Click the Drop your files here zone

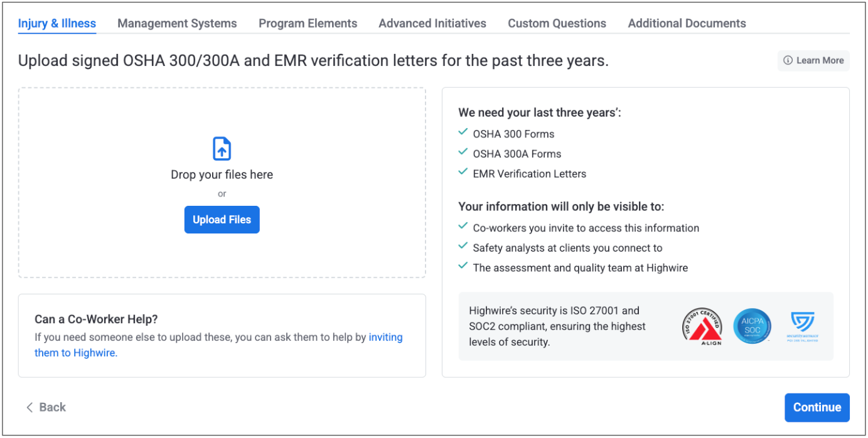tap(222, 175)
